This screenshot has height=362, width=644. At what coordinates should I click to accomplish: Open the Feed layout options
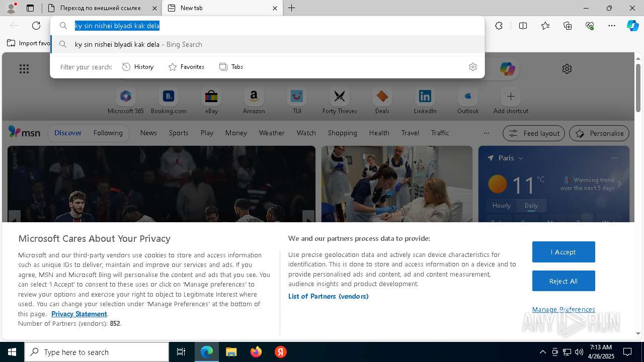[533, 133]
